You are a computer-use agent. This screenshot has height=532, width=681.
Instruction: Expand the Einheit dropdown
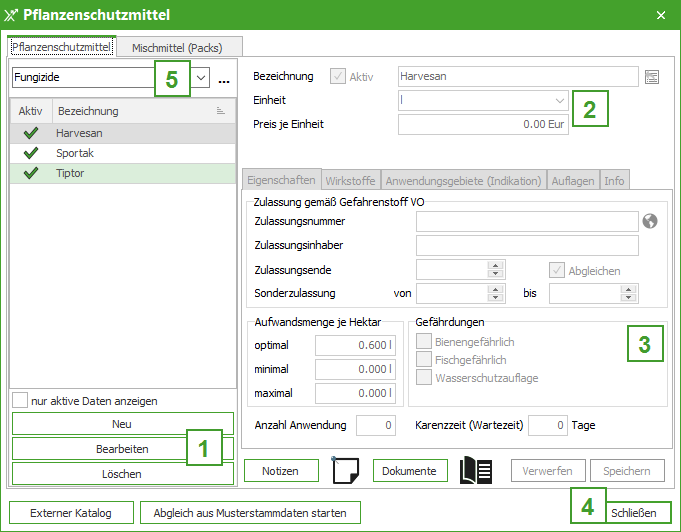pyautogui.click(x=559, y=101)
